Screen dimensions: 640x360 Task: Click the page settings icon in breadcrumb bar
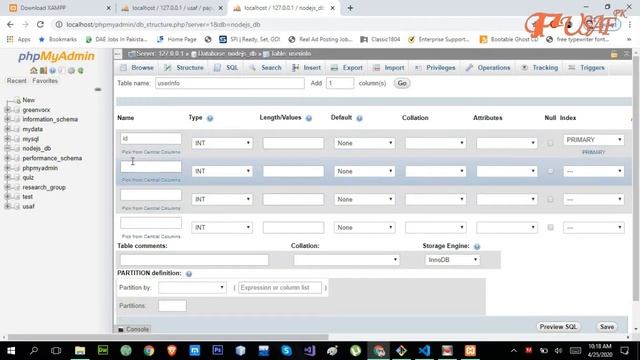pyautogui.click(x=614, y=54)
